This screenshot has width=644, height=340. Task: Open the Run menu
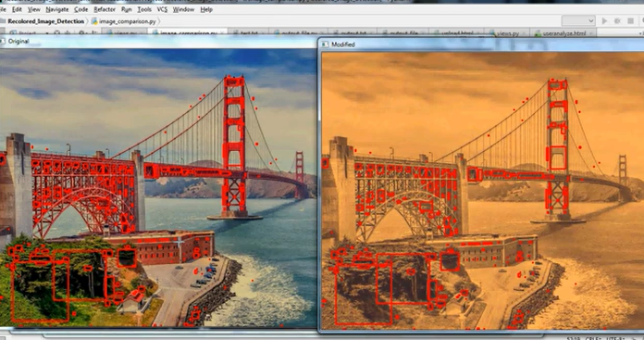127,9
